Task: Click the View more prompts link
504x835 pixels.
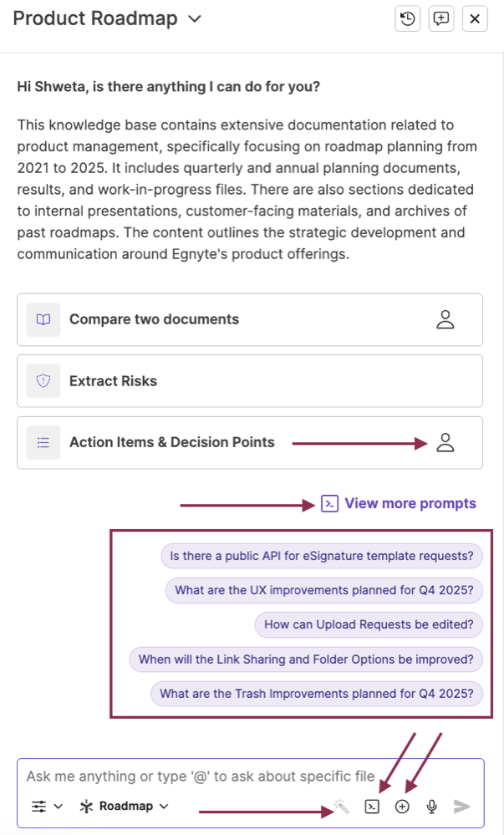Action: point(410,503)
